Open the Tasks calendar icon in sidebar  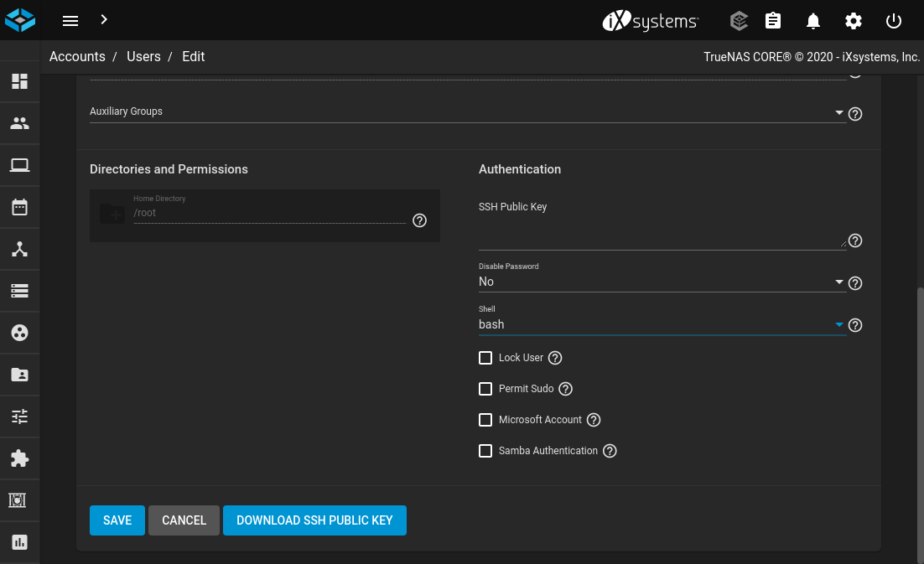[x=19, y=207]
